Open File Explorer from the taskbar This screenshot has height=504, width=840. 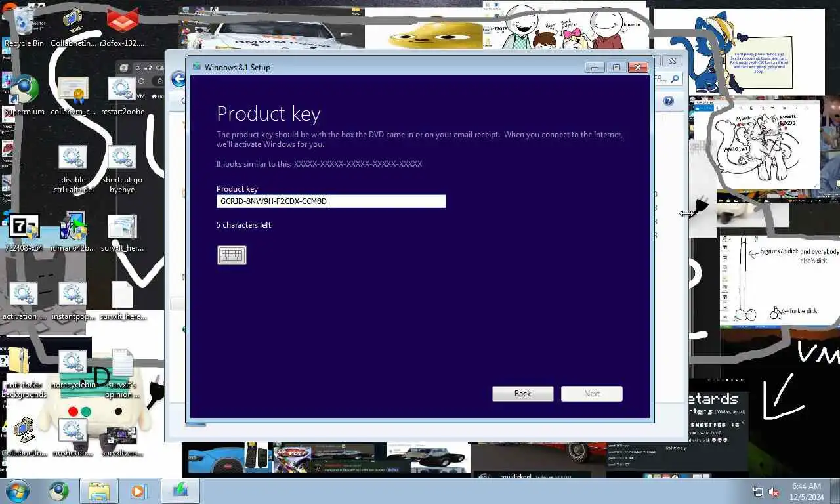click(x=99, y=491)
